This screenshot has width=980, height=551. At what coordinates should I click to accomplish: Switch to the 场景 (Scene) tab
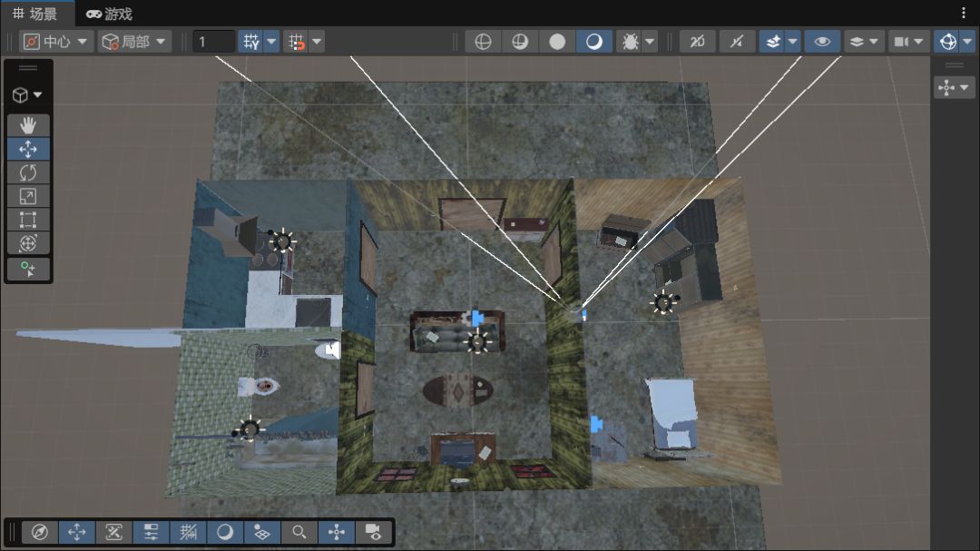(34, 14)
